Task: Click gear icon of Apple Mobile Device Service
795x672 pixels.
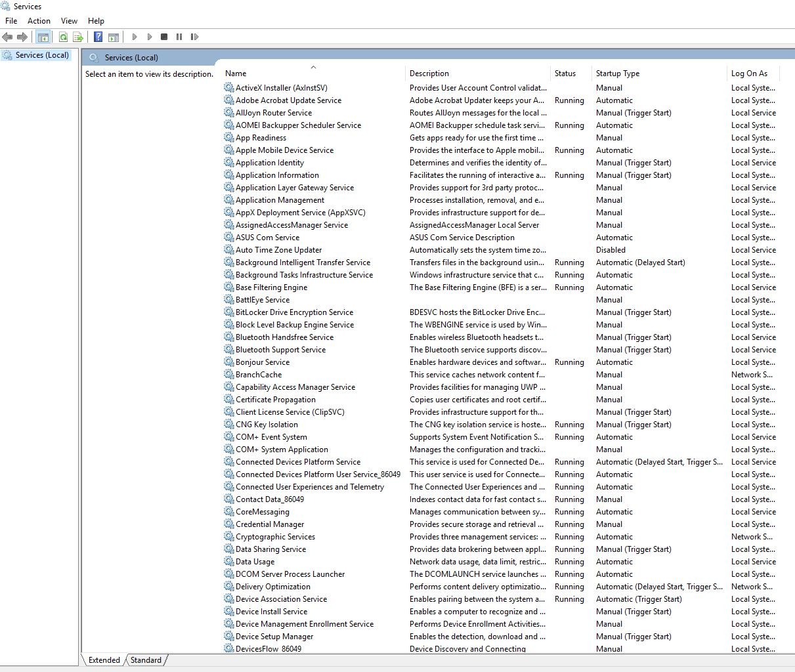Action: (228, 150)
